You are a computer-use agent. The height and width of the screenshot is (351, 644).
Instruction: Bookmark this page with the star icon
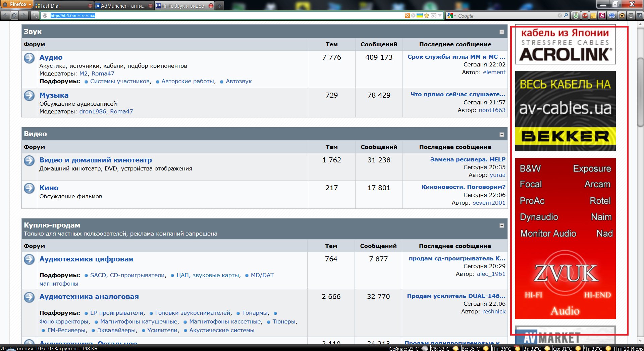(427, 15)
